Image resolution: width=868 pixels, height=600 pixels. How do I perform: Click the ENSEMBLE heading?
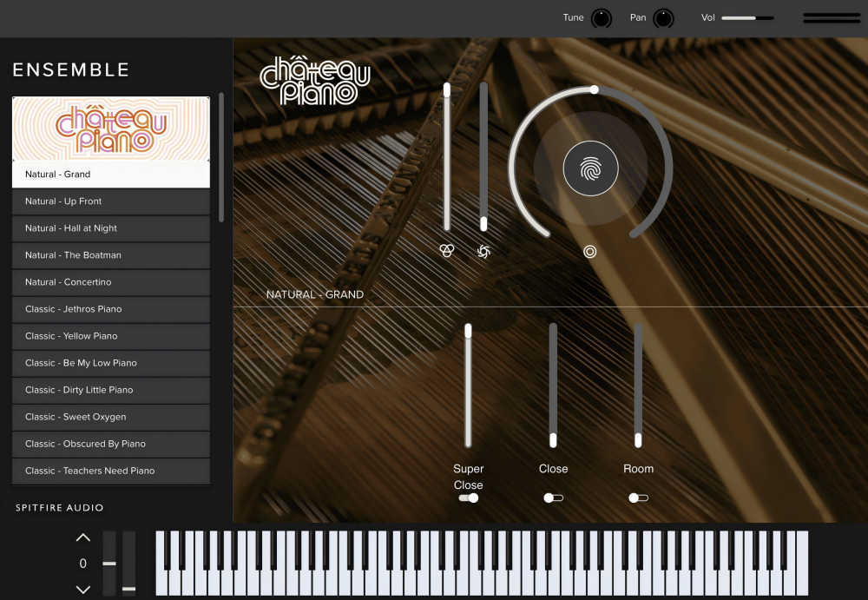tap(71, 69)
